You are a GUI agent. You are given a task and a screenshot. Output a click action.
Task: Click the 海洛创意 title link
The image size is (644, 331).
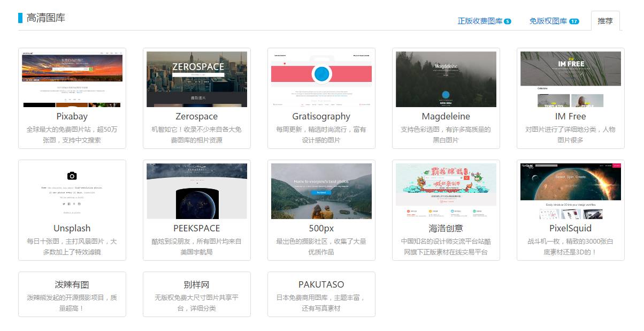pyautogui.click(x=446, y=228)
